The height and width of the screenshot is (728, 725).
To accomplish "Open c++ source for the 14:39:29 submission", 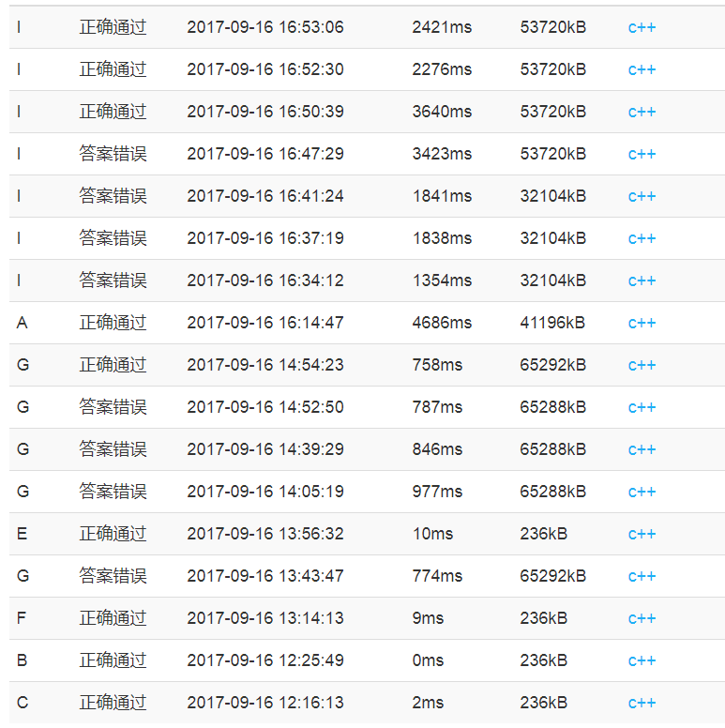I will pos(642,449).
